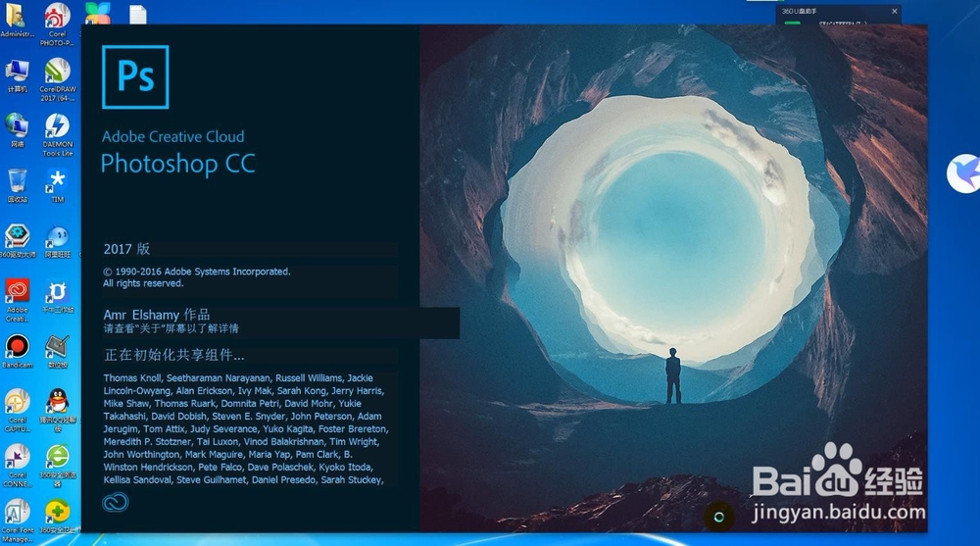Open the Administrator folder desktop icon
The height and width of the screenshot is (546, 980).
pos(17,20)
